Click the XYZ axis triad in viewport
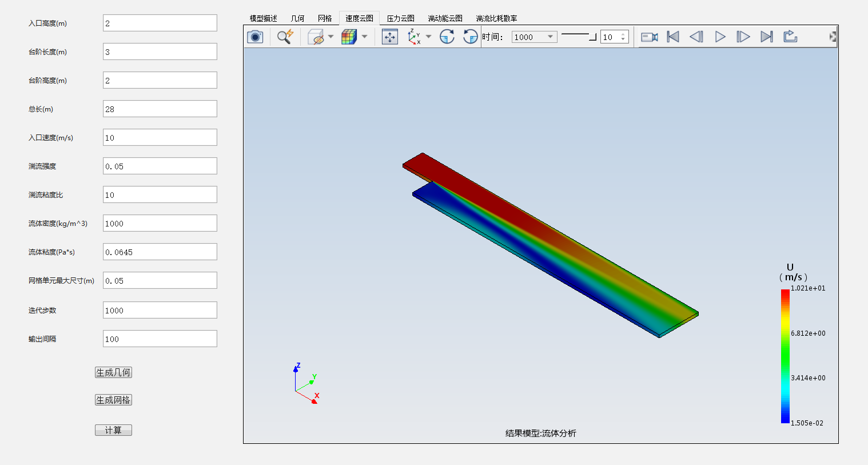The width and height of the screenshot is (868, 465). tap(306, 384)
